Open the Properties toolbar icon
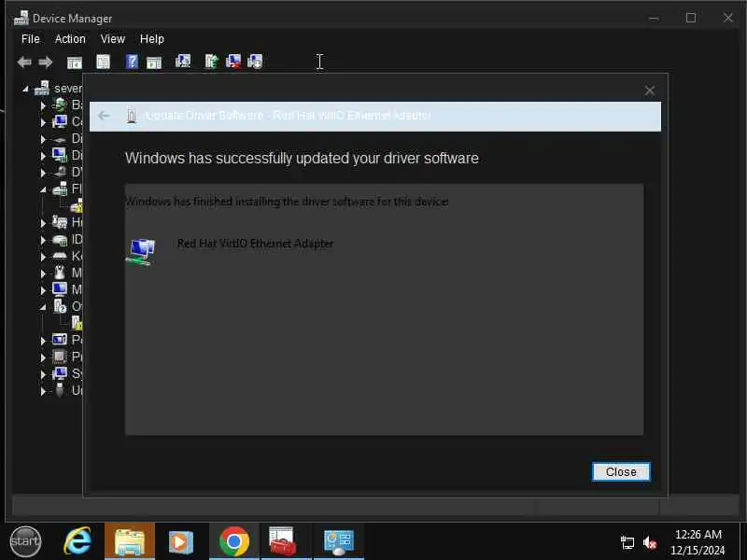 click(x=103, y=62)
